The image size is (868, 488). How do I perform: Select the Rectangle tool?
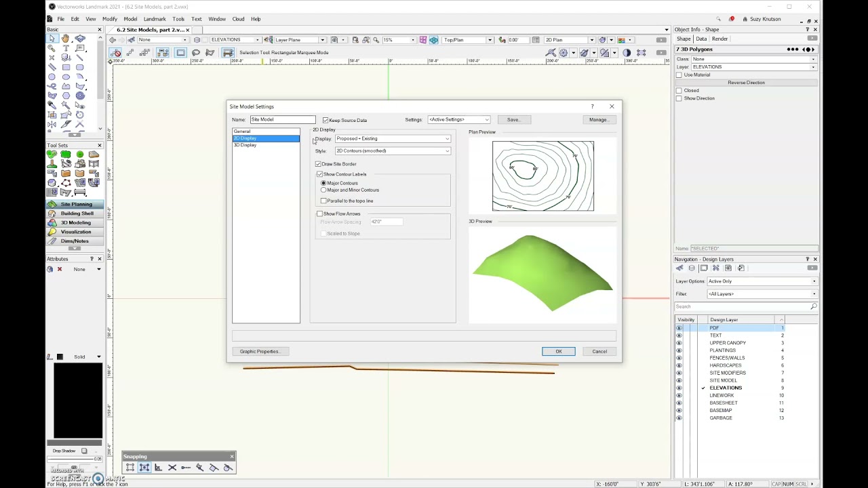click(66, 67)
